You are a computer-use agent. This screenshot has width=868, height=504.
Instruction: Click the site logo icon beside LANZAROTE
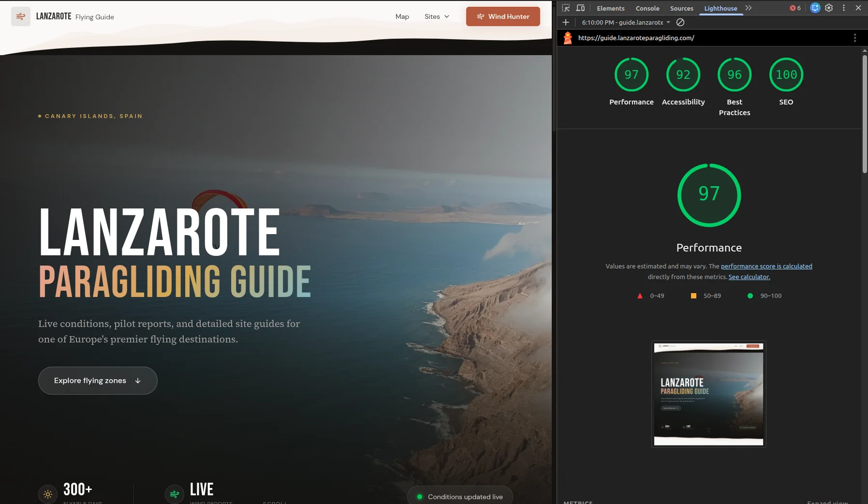[x=21, y=16]
